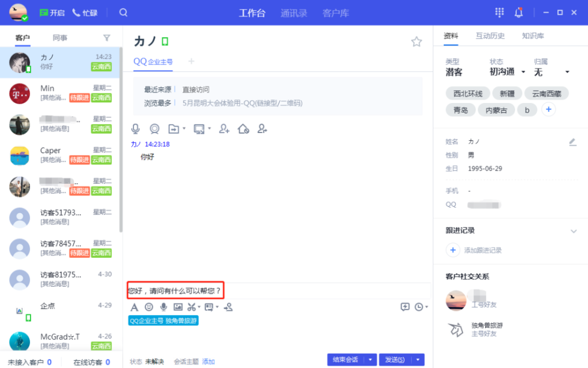The width and height of the screenshot is (588, 368).
Task: Switch to 资料 panel tab
Action: coord(451,36)
